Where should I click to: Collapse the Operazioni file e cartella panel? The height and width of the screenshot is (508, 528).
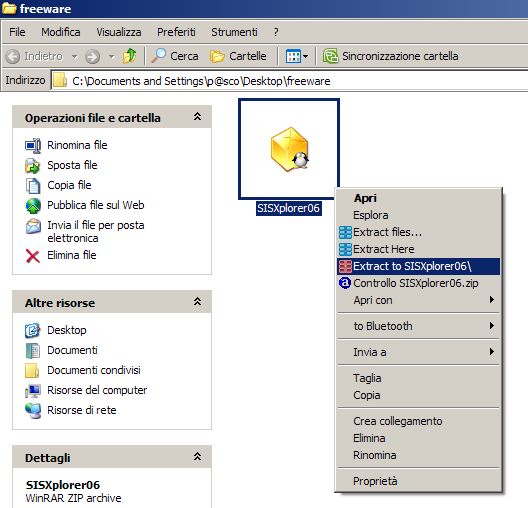(x=197, y=117)
